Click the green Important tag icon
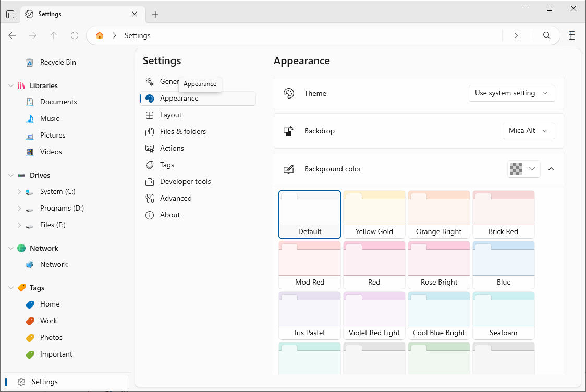Screen dimensions: 586x392 click(x=30, y=354)
